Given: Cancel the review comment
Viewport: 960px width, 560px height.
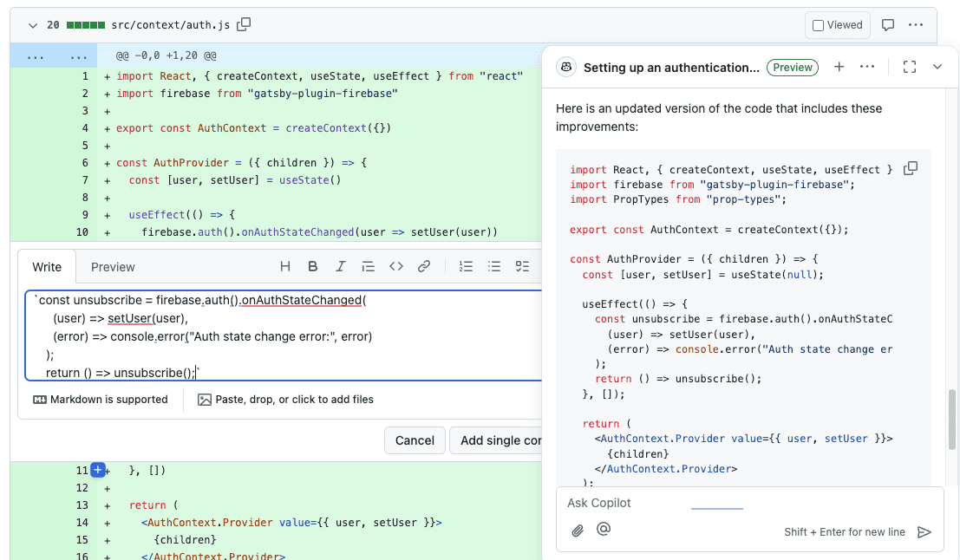Looking at the screenshot, I should [415, 440].
